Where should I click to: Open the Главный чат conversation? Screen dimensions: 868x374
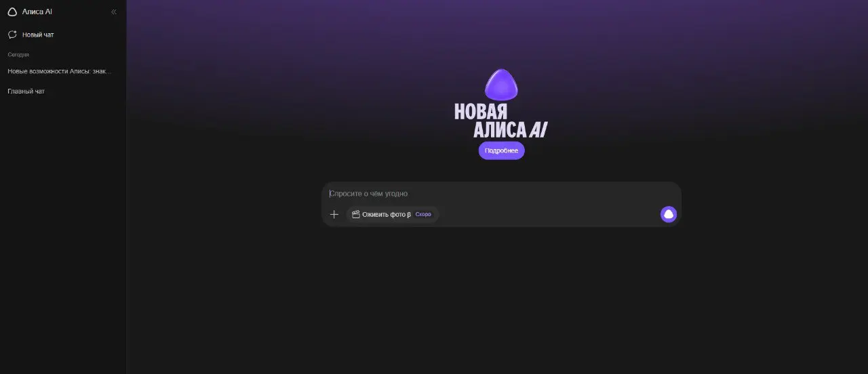tap(26, 91)
